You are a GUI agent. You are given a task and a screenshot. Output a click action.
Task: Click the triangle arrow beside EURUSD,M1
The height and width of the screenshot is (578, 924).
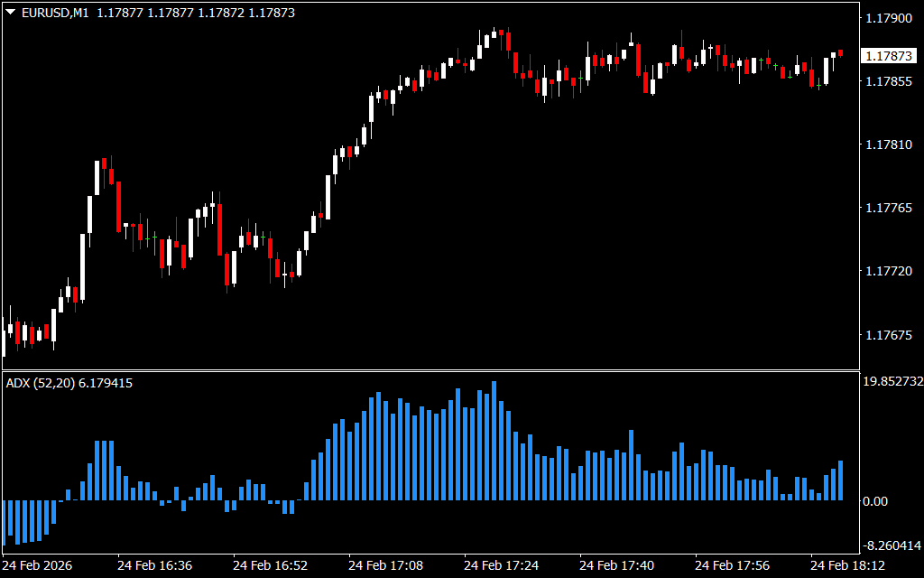tap(10, 14)
